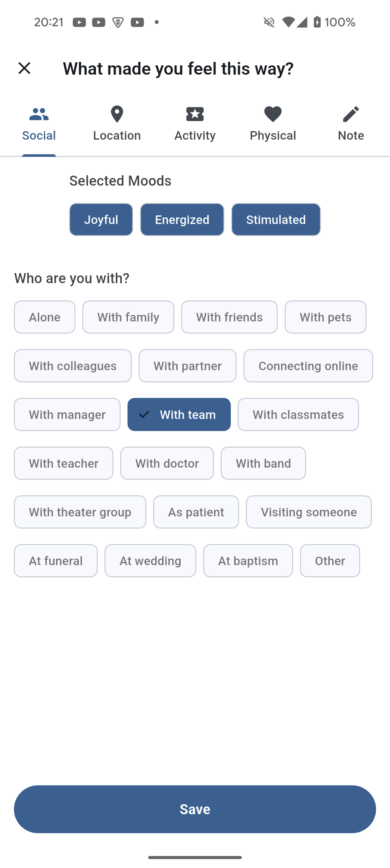Viewport: 390px width, 868px height.
Task: Tap the checkmark on With team chip
Action: click(x=144, y=415)
